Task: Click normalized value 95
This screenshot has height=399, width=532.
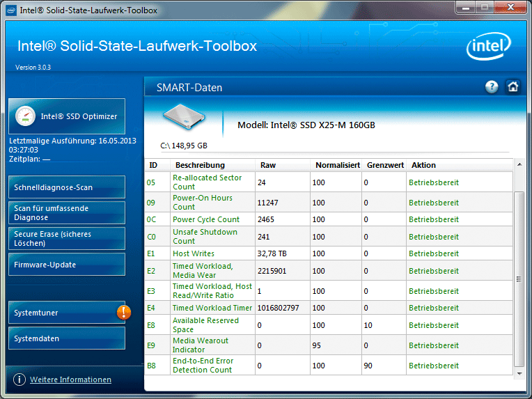Action: (316, 345)
